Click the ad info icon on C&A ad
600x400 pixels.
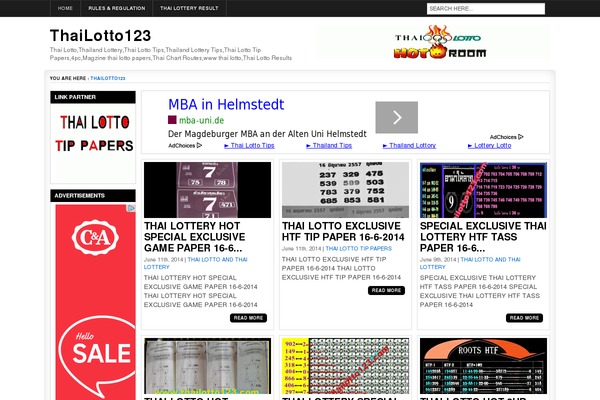pos(131,208)
